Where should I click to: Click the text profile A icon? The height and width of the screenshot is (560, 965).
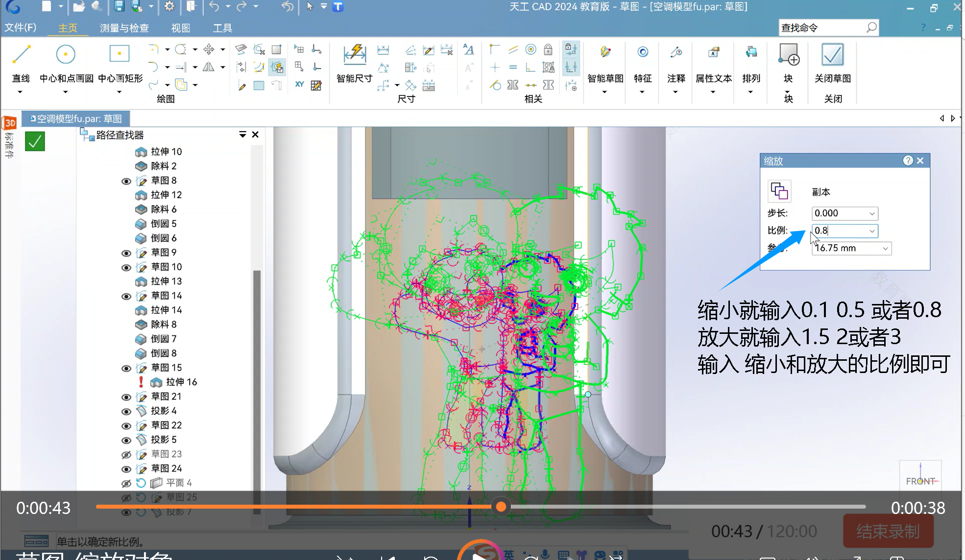coord(469,49)
